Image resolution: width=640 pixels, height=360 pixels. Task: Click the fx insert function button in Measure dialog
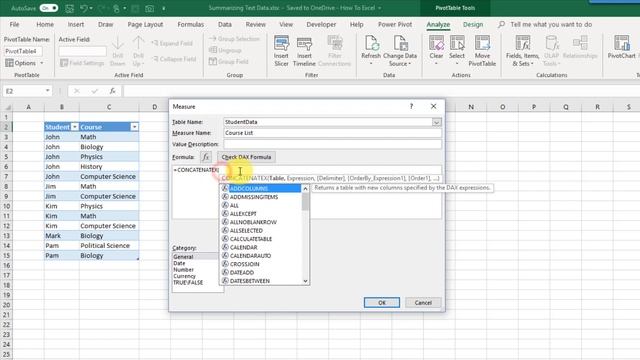pyautogui.click(x=206, y=157)
